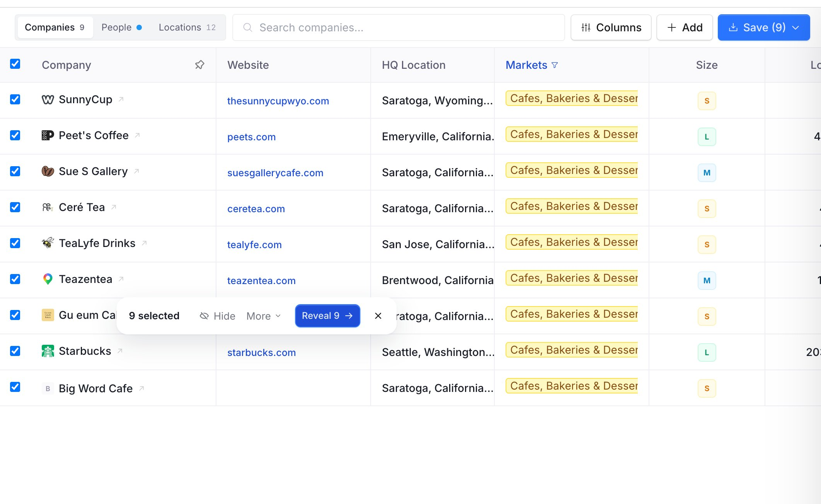Pin the Company column
This screenshot has height=504, width=821.
[199, 65]
